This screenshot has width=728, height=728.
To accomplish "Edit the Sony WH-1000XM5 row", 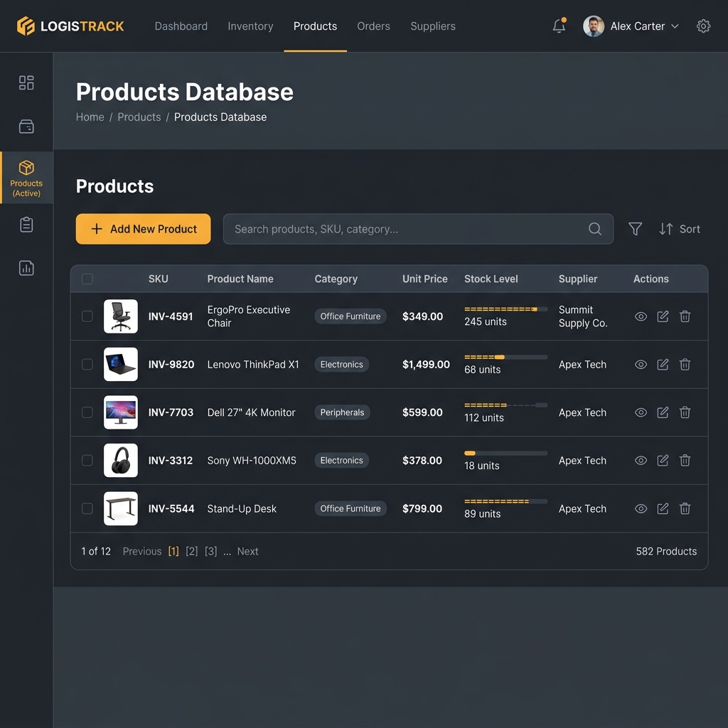I will [x=663, y=460].
